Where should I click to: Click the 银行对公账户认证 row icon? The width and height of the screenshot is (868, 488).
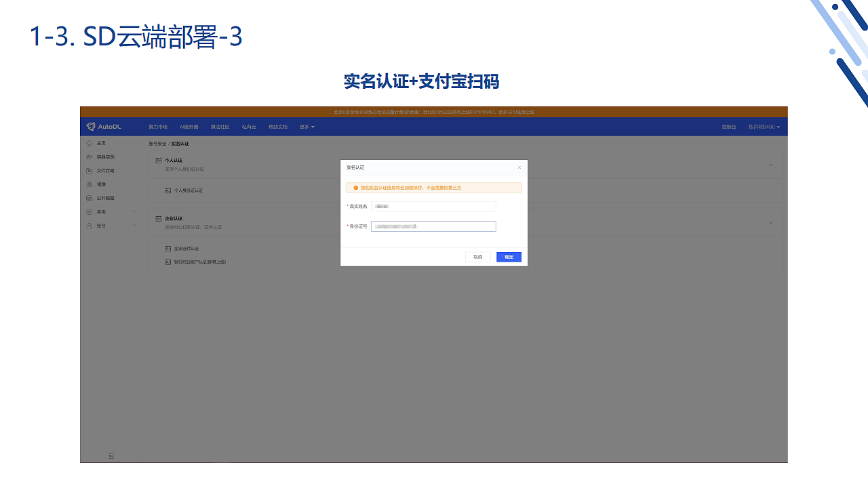(x=168, y=262)
